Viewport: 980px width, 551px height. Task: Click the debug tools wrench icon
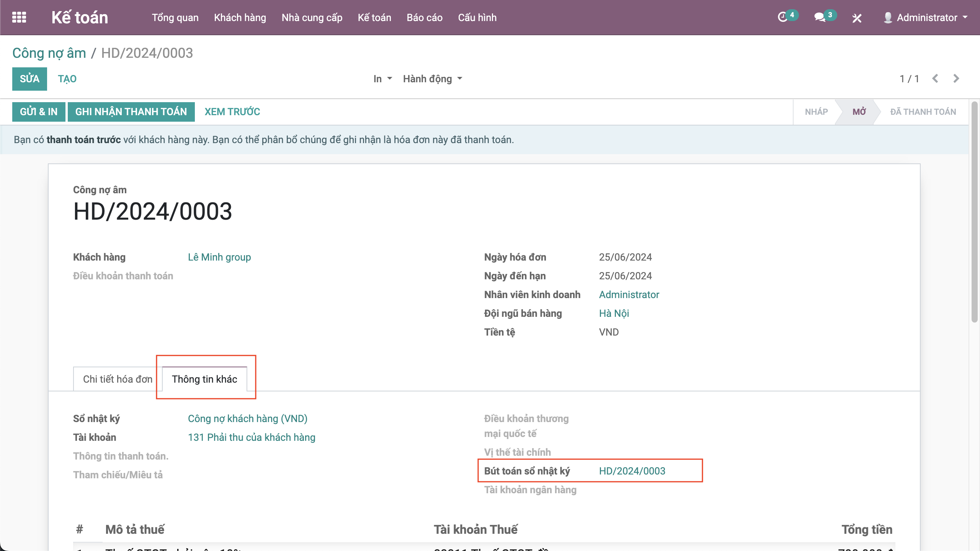857,18
